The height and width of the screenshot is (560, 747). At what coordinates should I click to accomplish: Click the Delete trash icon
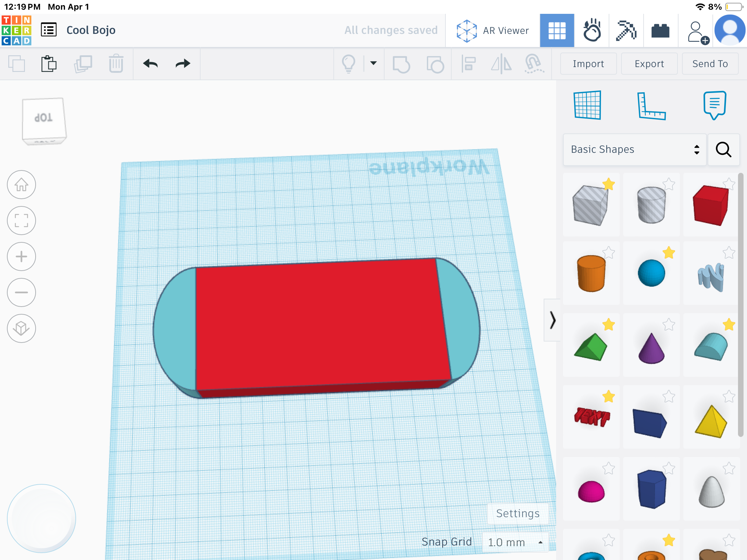[116, 64]
